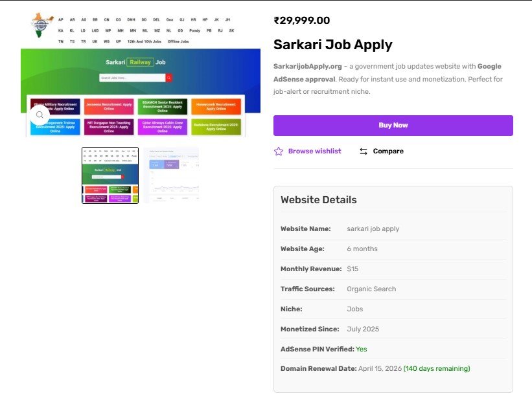The height and width of the screenshot is (400, 532).
Task: Open the Browse wishlist link
Action: pyautogui.click(x=314, y=151)
